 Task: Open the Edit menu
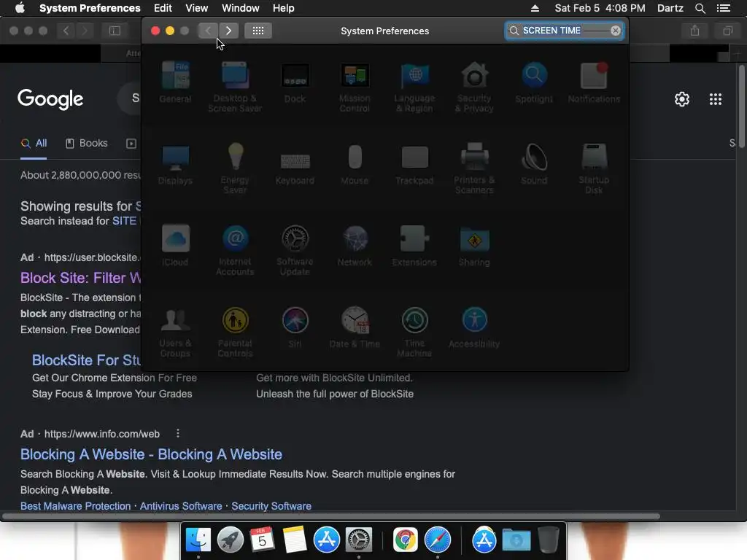[x=163, y=8]
